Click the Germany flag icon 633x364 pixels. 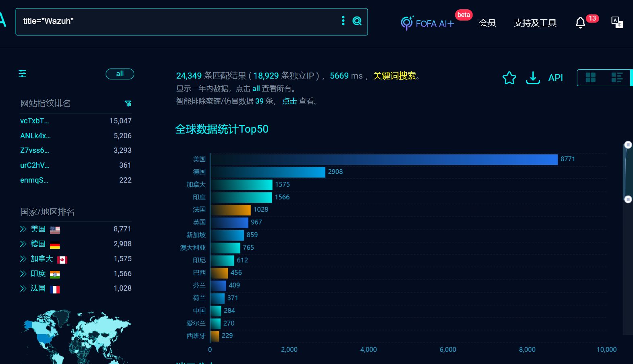point(55,245)
